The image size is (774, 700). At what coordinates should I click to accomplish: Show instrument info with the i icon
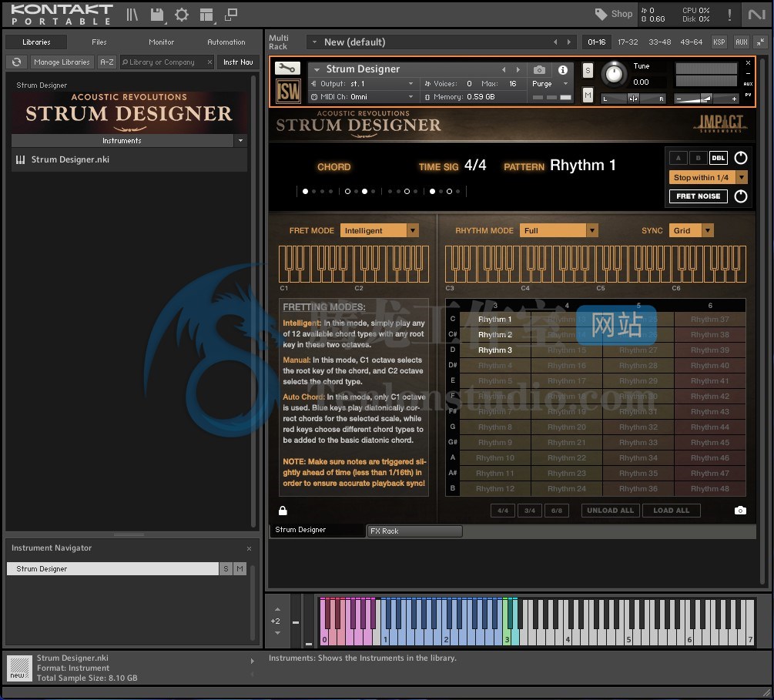562,69
